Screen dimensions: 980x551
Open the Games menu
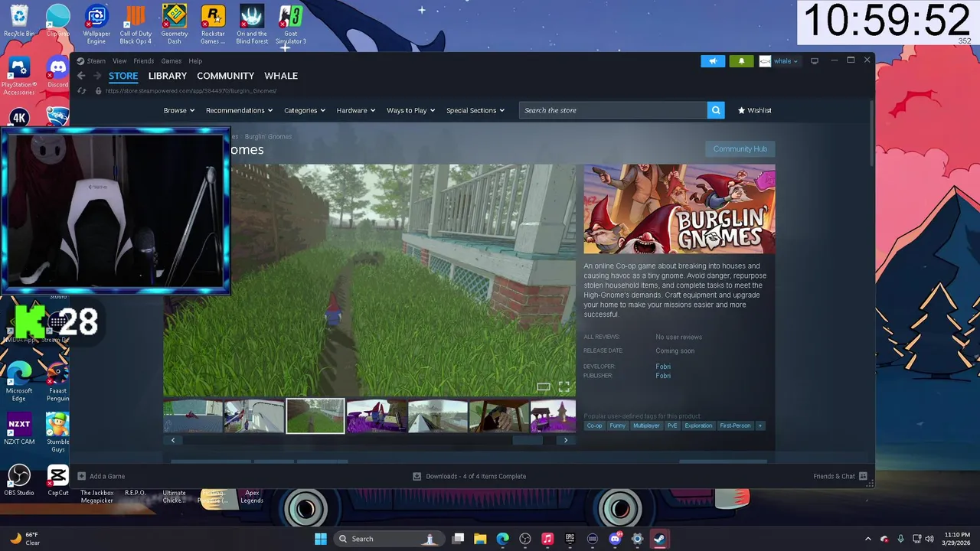click(171, 61)
